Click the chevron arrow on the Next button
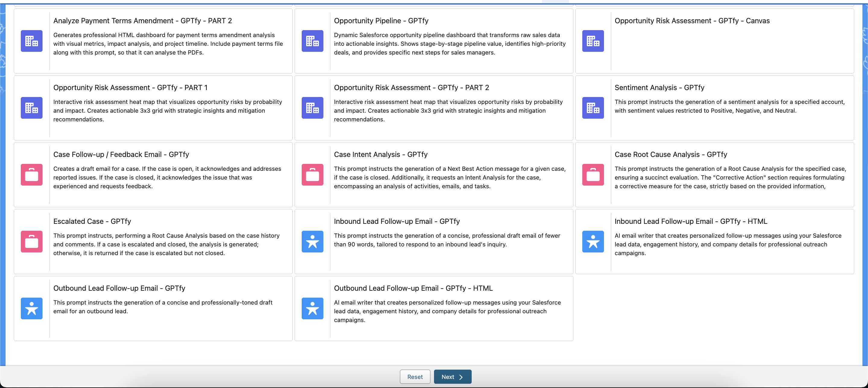This screenshot has width=868, height=388. 461,377
